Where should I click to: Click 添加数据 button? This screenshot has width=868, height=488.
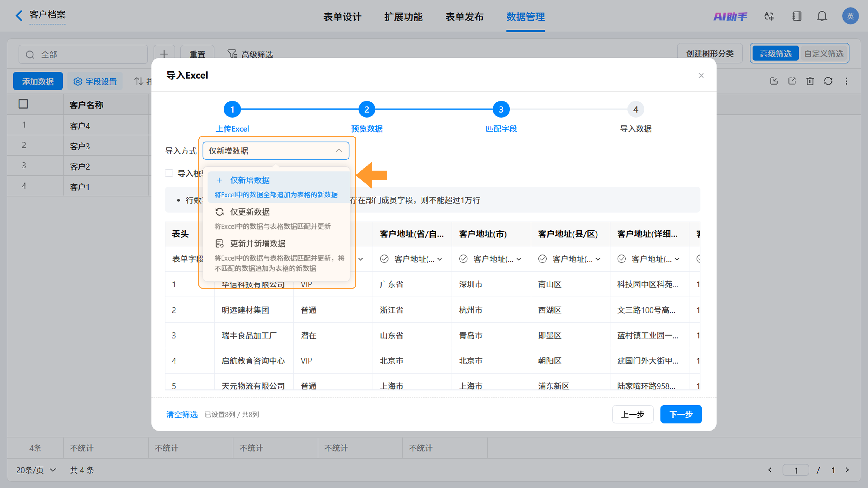coord(38,81)
